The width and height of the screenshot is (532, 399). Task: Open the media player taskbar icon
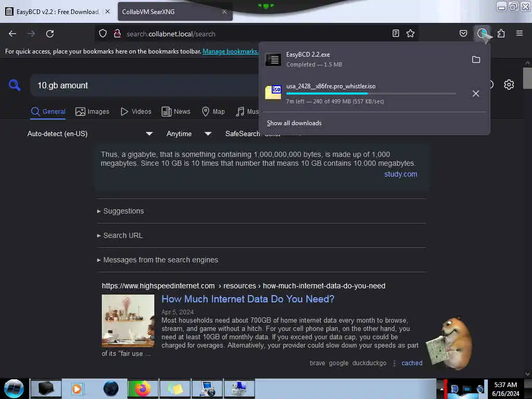[77, 389]
